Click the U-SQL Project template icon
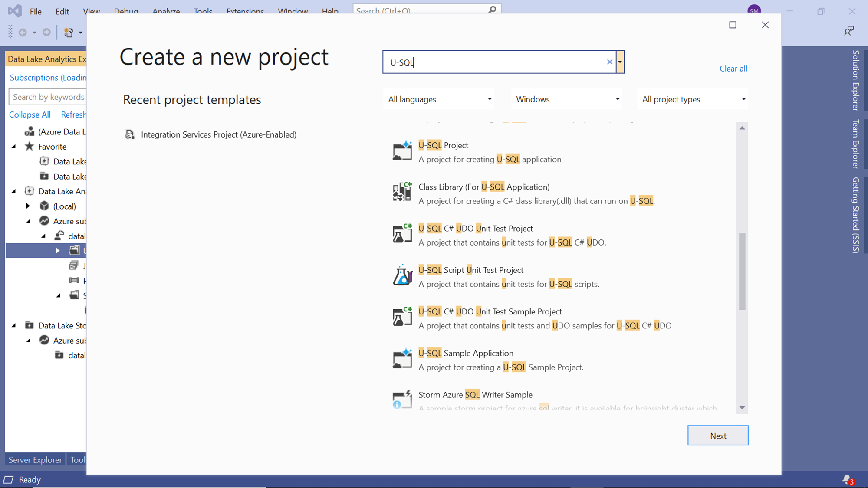 tap(402, 151)
